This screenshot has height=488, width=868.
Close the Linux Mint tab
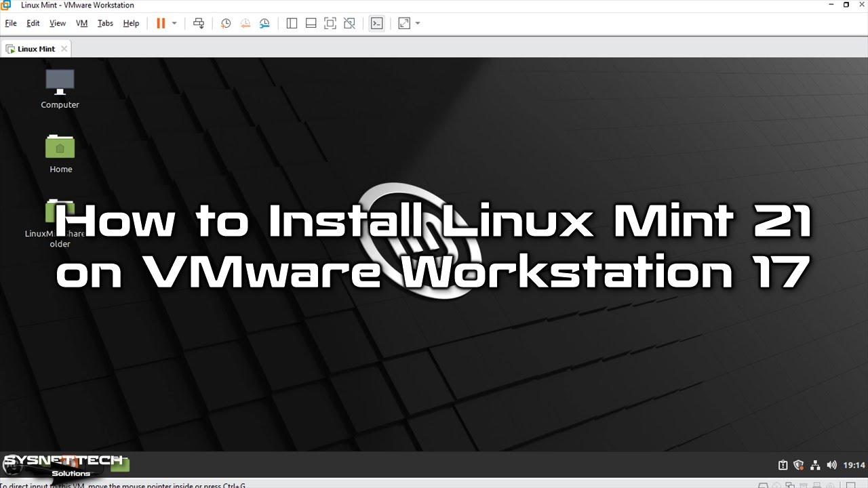point(64,49)
